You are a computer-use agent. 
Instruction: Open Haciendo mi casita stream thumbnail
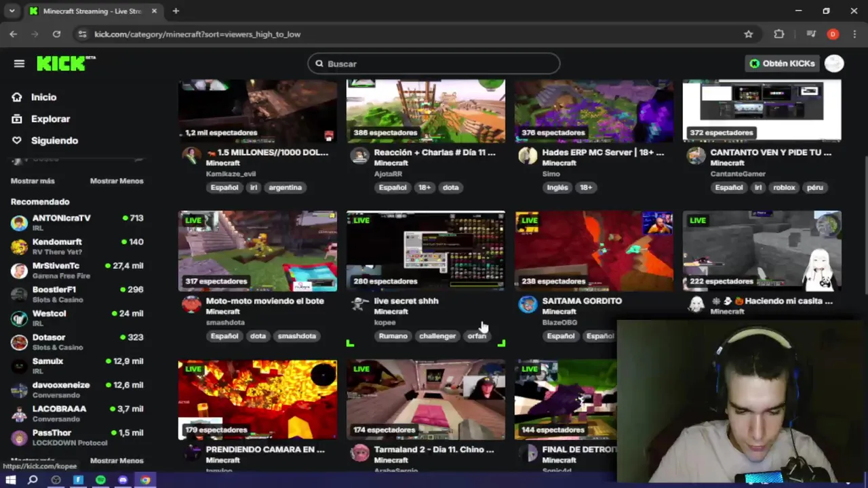click(x=762, y=251)
